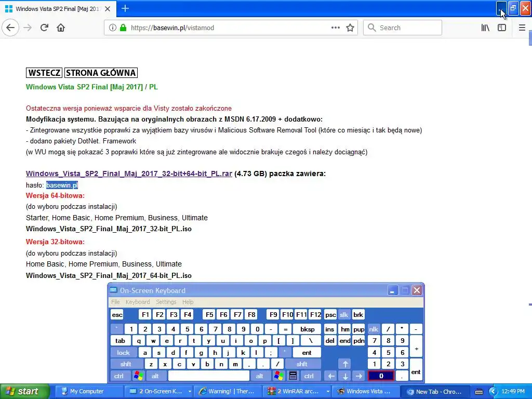The height and width of the screenshot is (399, 532).
Task: Click the Firefox search field
Action: tap(403, 28)
